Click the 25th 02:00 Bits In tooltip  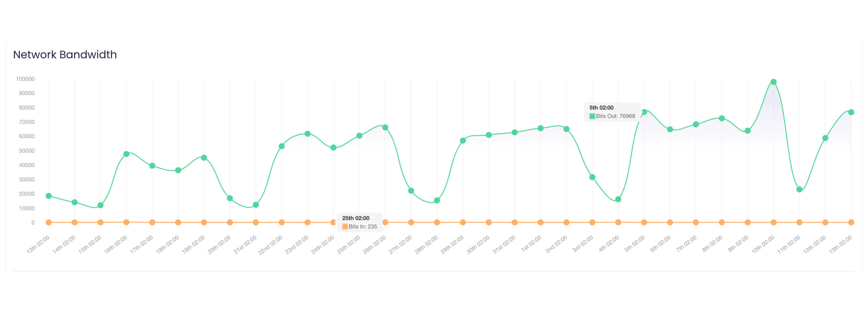pos(359,222)
